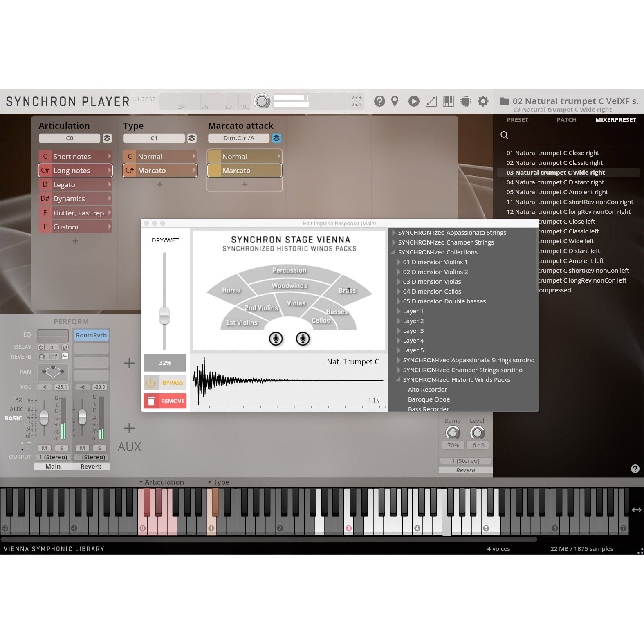Toggle the delay power button in Main channel
The width and height of the screenshot is (644, 644).
pyautogui.click(x=41, y=347)
